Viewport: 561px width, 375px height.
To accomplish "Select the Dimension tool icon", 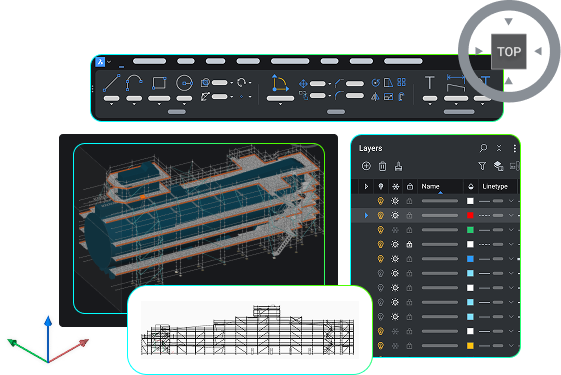I will click(x=456, y=83).
